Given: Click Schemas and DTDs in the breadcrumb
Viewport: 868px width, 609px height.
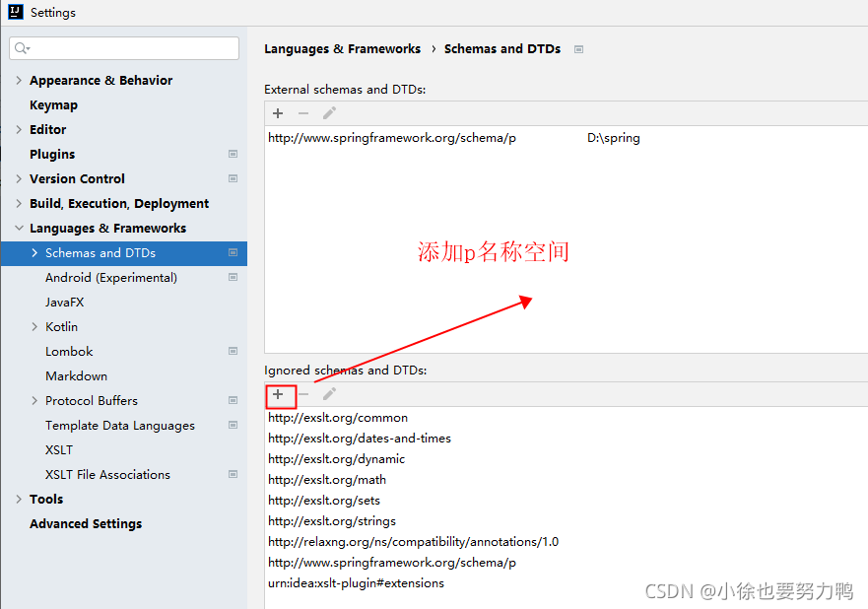Looking at the screenshot, I should [x=502, y=49].
